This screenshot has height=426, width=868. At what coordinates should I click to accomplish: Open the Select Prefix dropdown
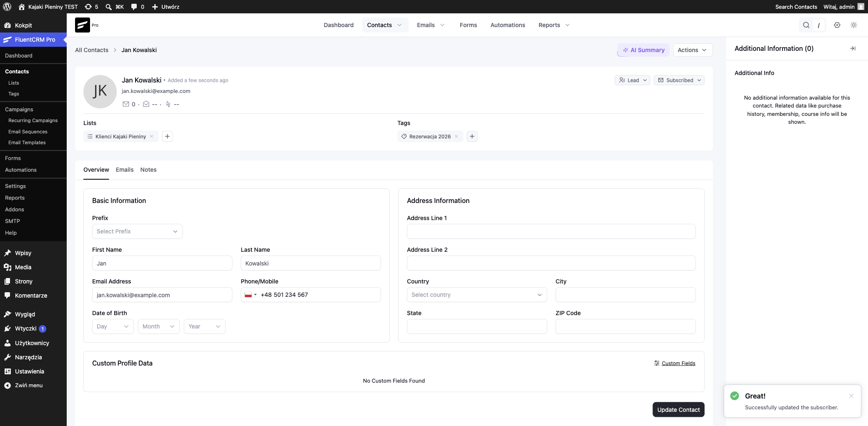click(137, 231)
